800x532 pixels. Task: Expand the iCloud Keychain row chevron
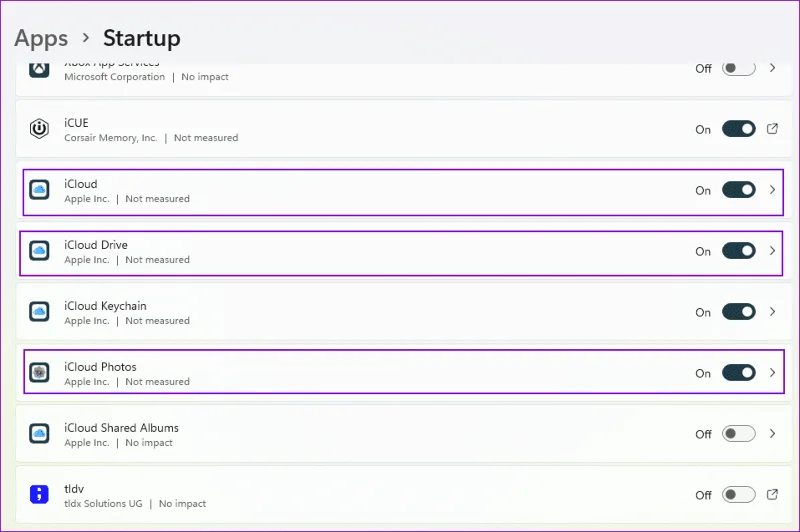772,312
